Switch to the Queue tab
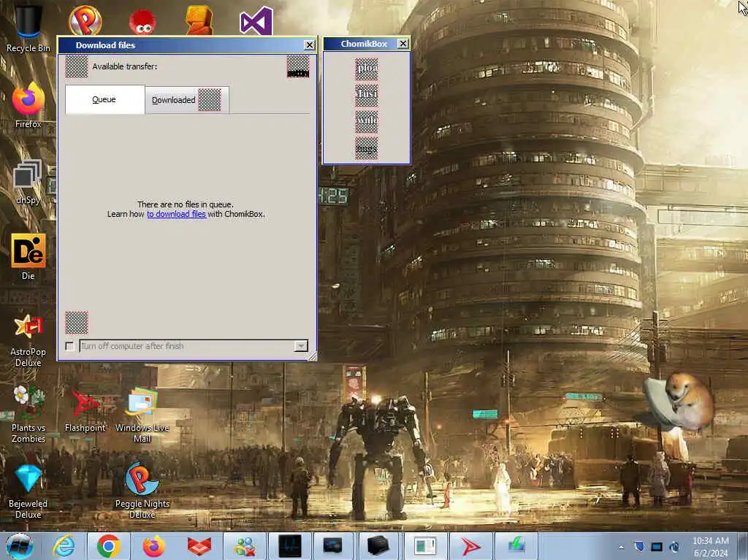This screenshot has height=560, width=748. point(104,99)
